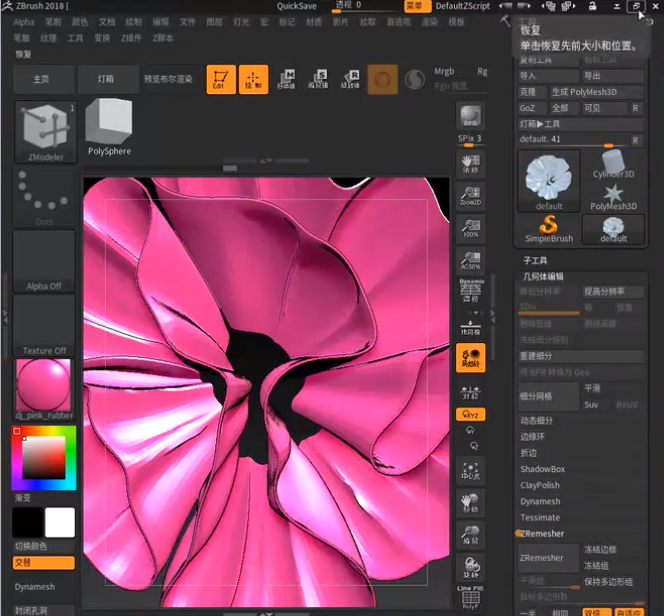Open the 文件 file menu
This screenshot has width=664, height=616.
coord(187,22)
